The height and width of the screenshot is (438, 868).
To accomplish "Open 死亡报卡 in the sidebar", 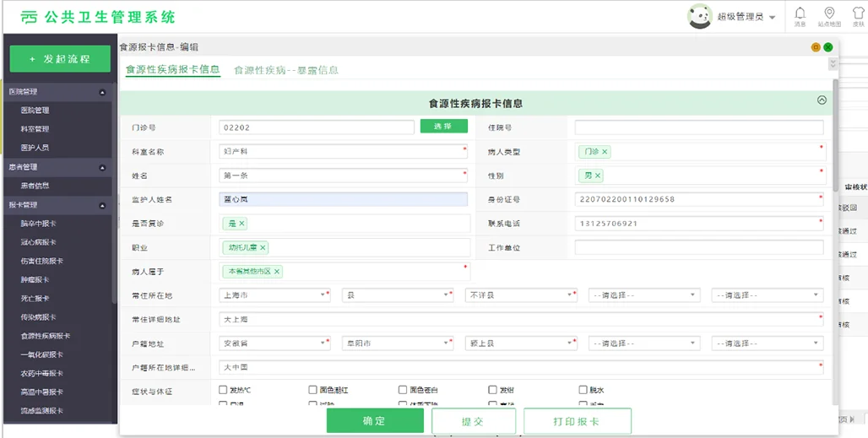I will pyautogui.click(x=35, y=298).
